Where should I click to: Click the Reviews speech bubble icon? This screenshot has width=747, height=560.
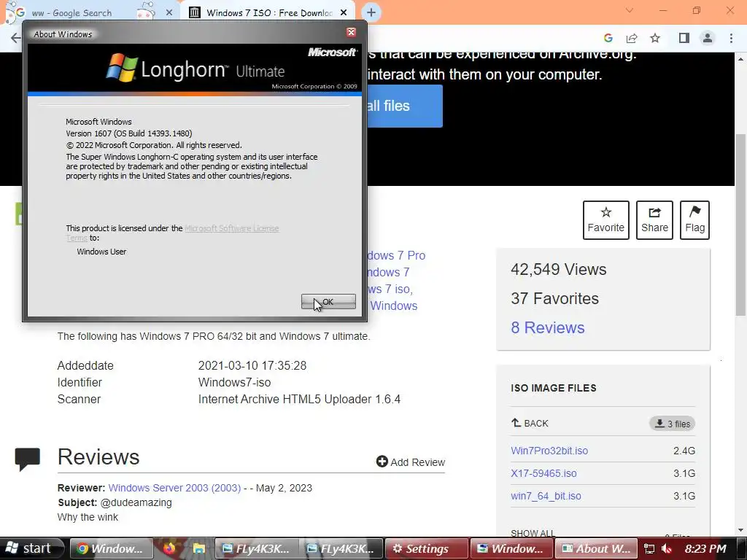[28, 459]
